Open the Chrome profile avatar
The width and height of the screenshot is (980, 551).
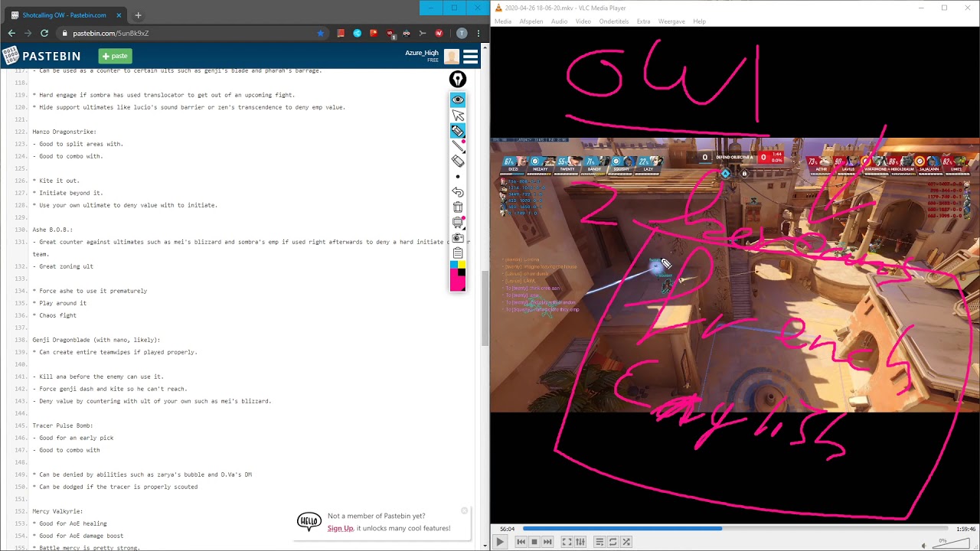click(462, 34)
